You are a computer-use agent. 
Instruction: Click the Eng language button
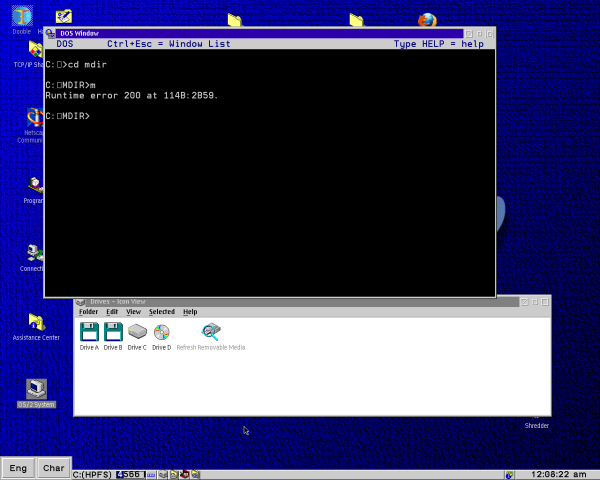18,468
